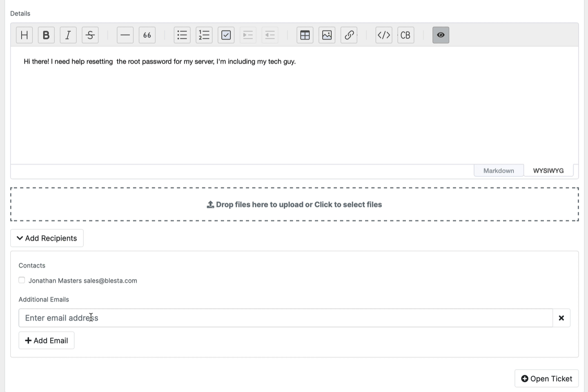This screenshot has width=588, height=392.
Task: Insert an image attachment
Action: tap(327, 35)
